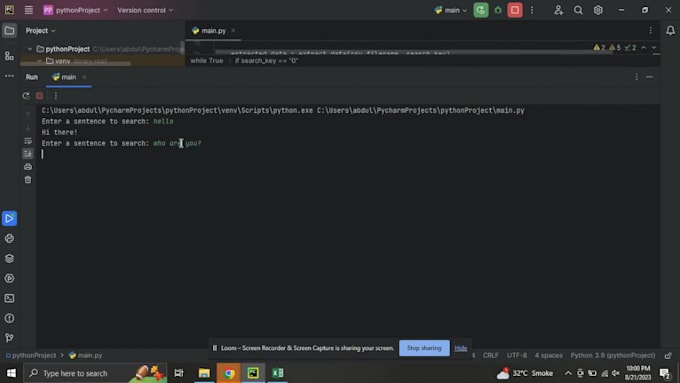
Task: Open IDE settings gear
Action: (x=598, y=10)
